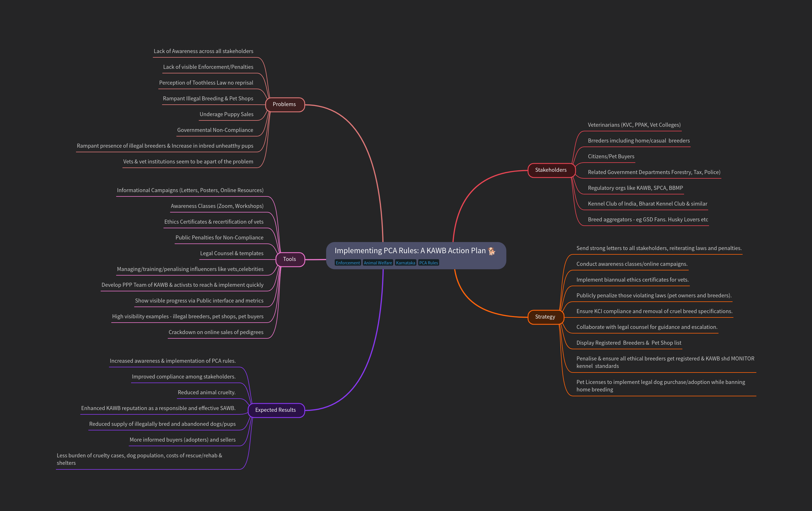Click the Animal Welfare tag
This screenshot has height=511, width=812.
(378, 263)
